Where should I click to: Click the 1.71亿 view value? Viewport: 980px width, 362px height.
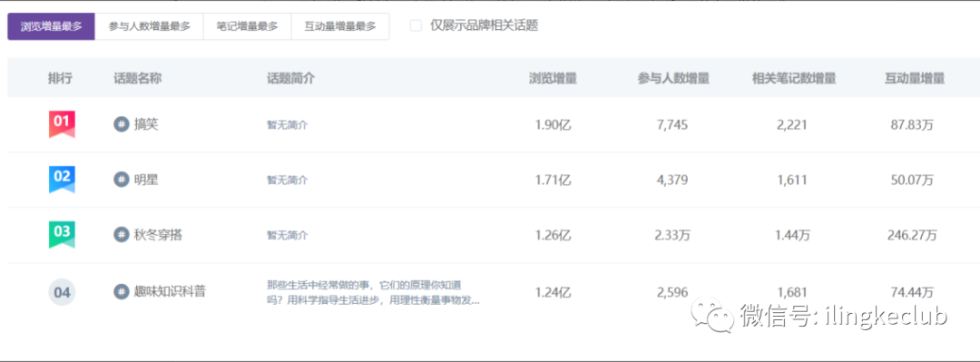click(x=554, y=180)
